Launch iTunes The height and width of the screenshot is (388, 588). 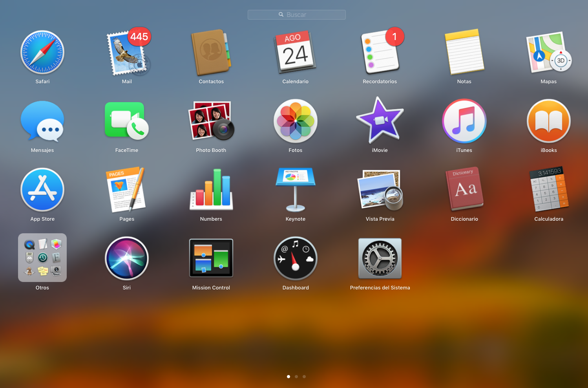tap(464, 121)
